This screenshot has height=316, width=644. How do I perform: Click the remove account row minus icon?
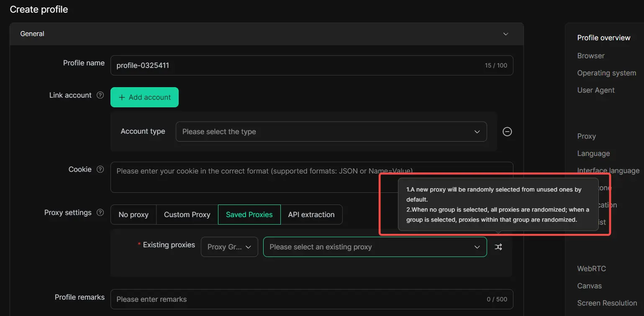pyautogui.click(x=507, y=132)
